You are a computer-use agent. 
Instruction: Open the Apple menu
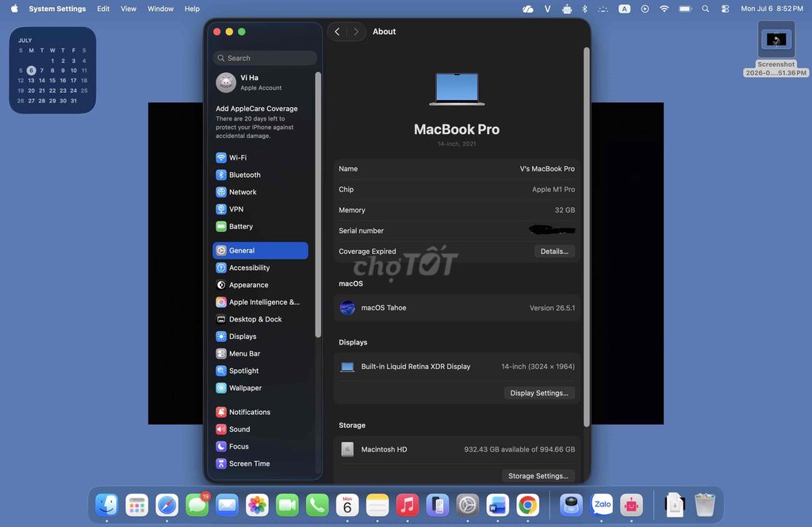tap(14, 9)
